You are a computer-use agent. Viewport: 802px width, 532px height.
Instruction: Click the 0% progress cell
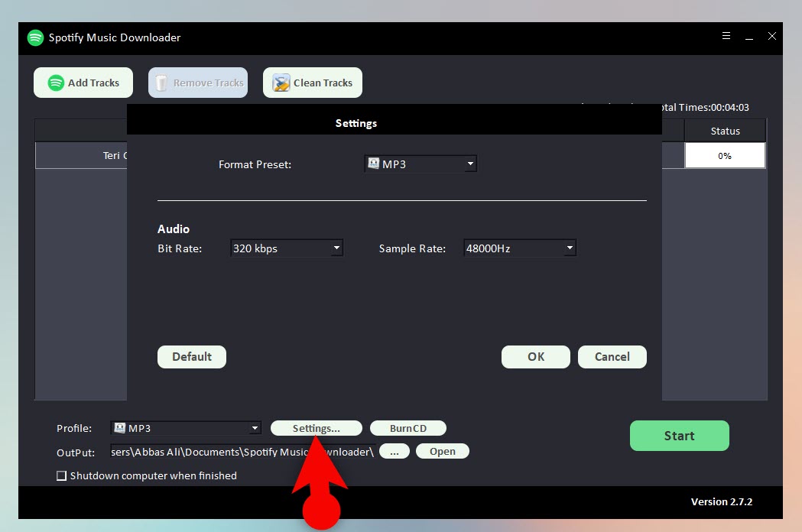point(725,155)
